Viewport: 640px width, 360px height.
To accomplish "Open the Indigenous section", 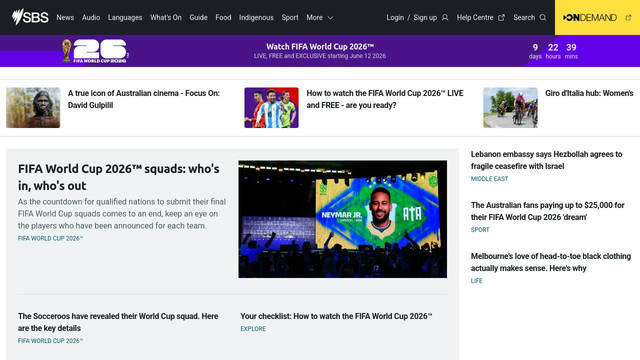I will pos(256,18).
